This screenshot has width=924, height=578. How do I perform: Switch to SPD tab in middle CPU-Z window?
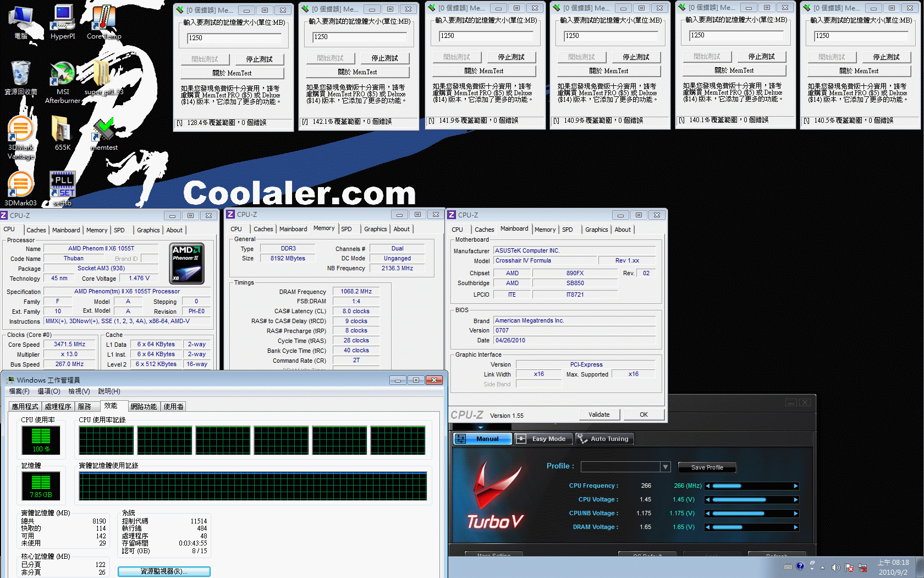click(346, 229)
